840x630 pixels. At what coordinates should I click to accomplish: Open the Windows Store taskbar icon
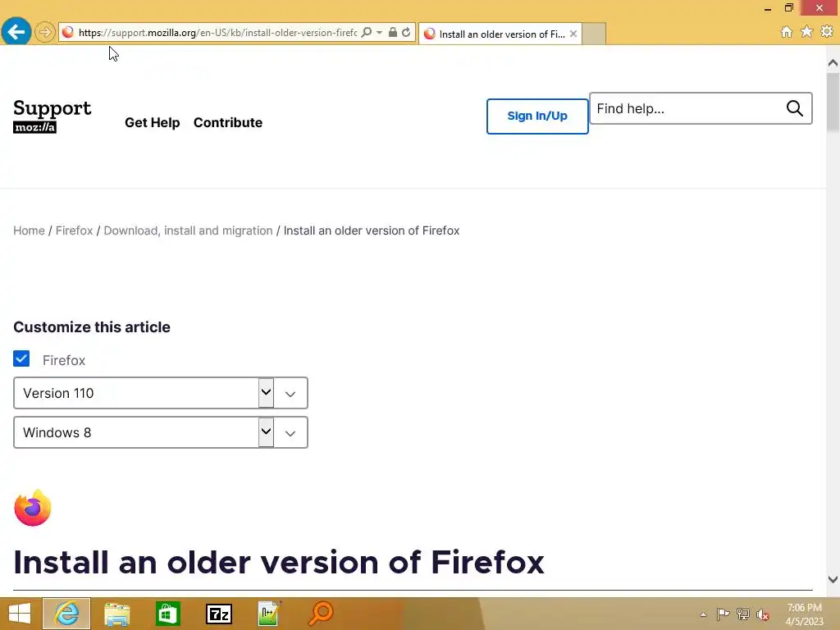167,614
